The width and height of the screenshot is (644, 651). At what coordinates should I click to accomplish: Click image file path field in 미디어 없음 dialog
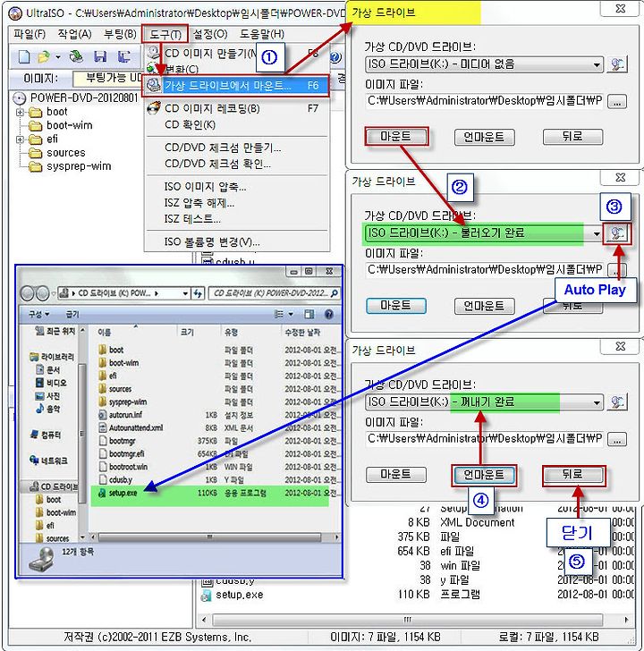point(485,101)
